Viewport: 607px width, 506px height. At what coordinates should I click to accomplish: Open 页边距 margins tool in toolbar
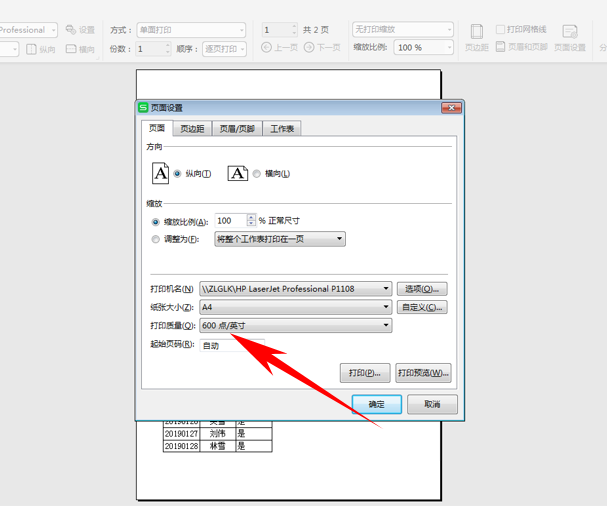point(477,38)
